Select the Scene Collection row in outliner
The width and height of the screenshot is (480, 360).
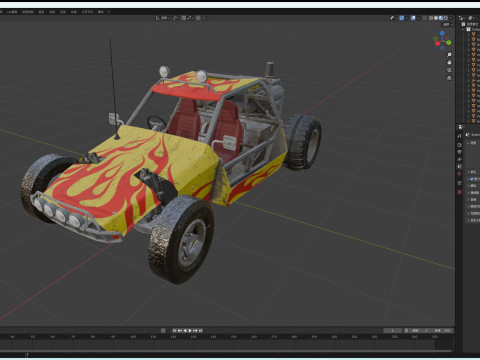pos(471,24)
